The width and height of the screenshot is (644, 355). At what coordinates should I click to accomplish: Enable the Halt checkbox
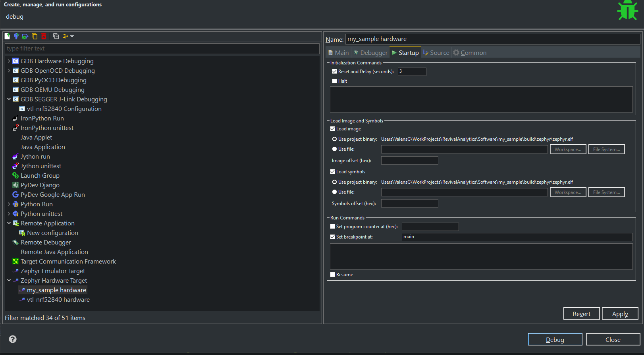click(334, 81)
